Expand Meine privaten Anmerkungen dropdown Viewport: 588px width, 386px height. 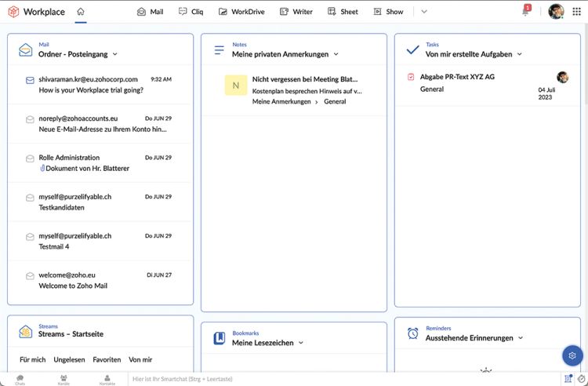pyautogui.click(x=336, y=54)
